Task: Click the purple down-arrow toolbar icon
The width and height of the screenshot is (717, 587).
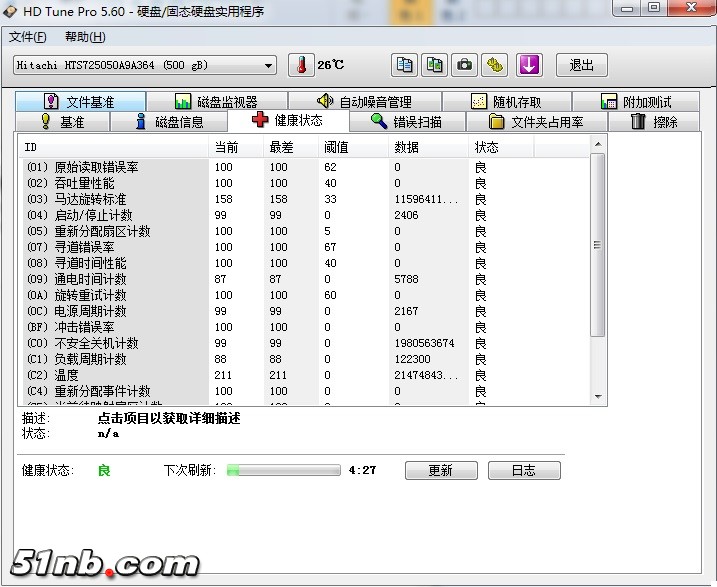Action: [x=529, y=65]
